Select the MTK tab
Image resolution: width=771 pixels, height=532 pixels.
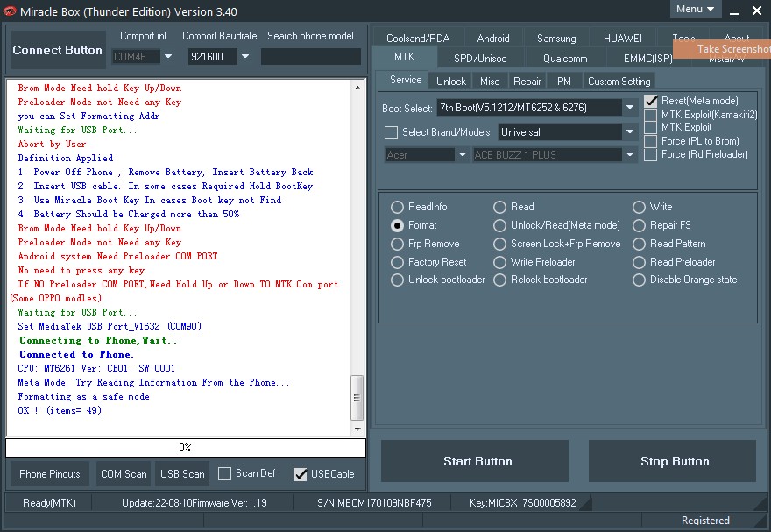pyautogui.click(x=404, y=57)
